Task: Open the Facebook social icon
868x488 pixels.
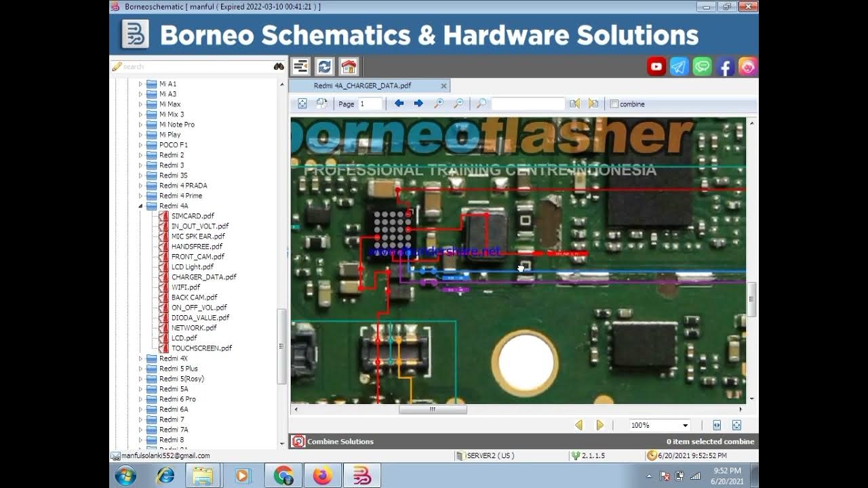Action: (725, 66)
